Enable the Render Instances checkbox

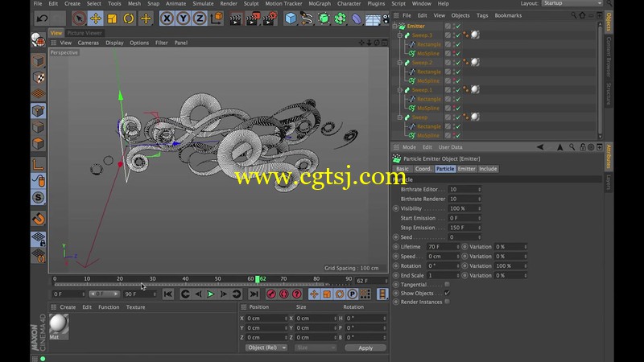[447, 302]
